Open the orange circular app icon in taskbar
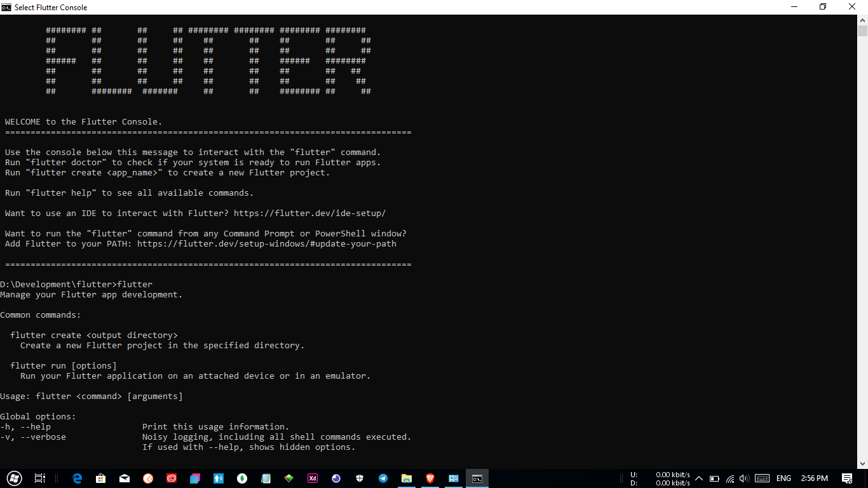This screenshot has width=868, height=488. click(148, 478)
